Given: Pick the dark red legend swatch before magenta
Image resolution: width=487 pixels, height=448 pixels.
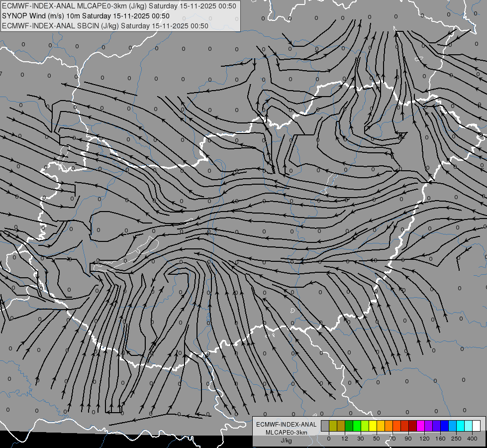Looking at the screenshot, I should click(x=412, y=426).
